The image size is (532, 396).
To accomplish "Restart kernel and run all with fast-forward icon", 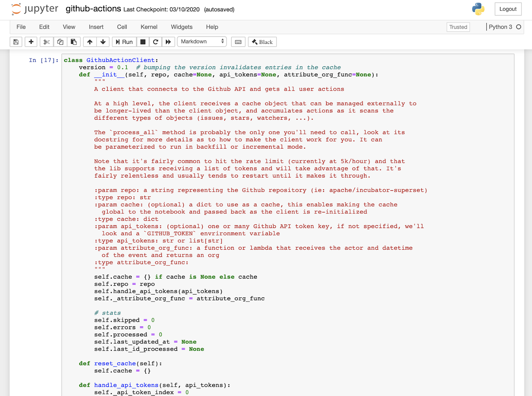I will 168,42.
